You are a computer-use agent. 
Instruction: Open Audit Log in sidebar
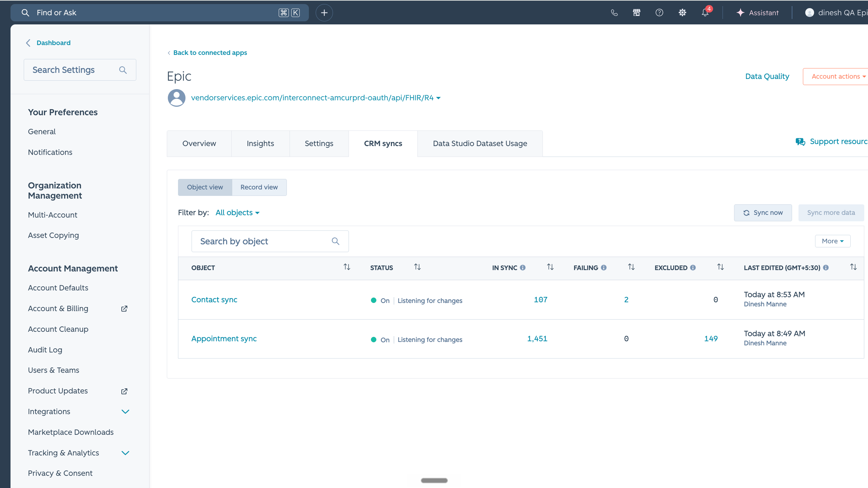[45, 350]
